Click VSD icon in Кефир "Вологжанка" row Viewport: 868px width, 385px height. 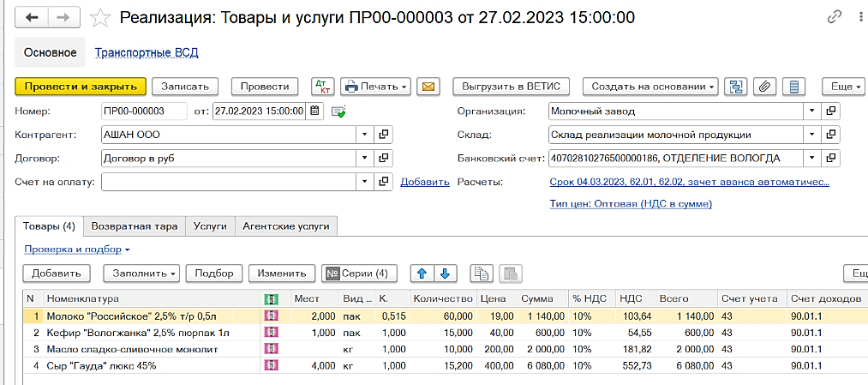(x=272, y=333)
